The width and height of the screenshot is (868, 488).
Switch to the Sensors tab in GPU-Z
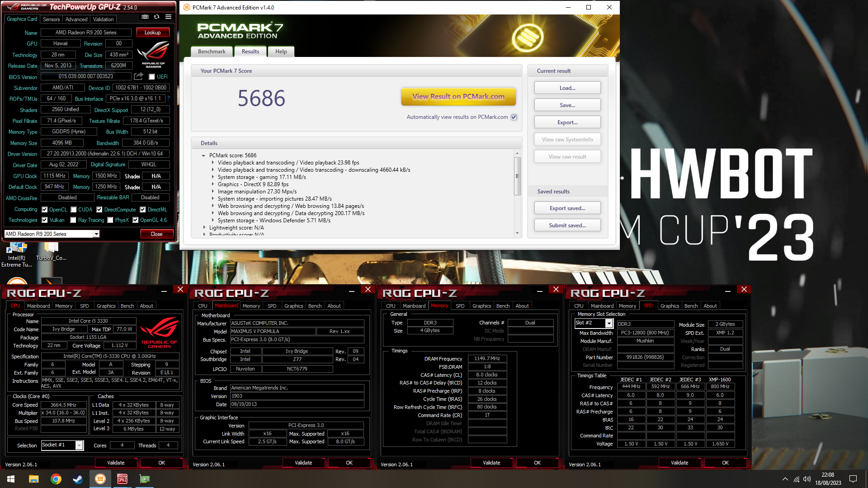tap(51, 19)
